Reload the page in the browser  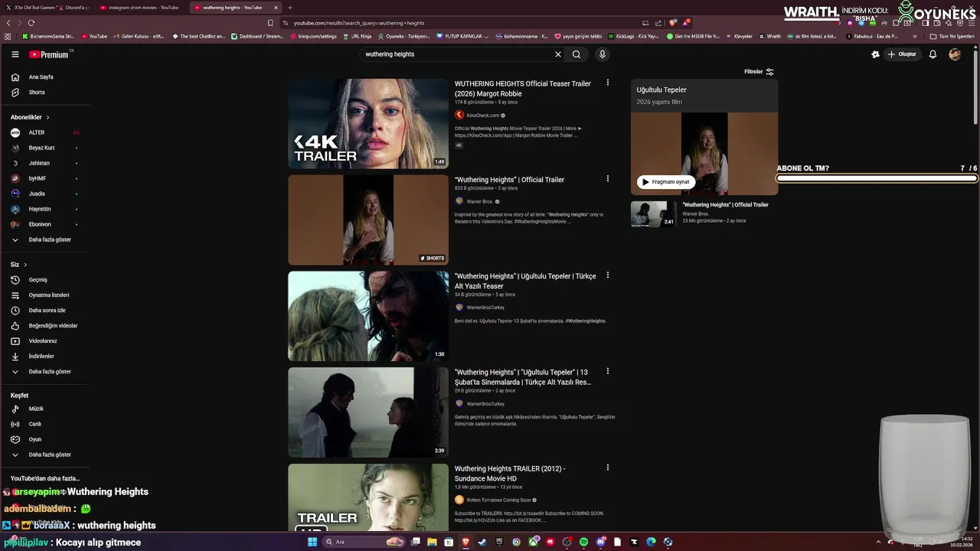(x=31, y=23)
